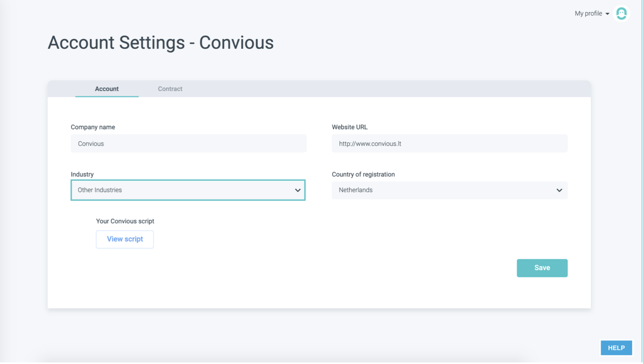
Task: Expand the My profile caret arrow
Action: (x=608, y=14)
